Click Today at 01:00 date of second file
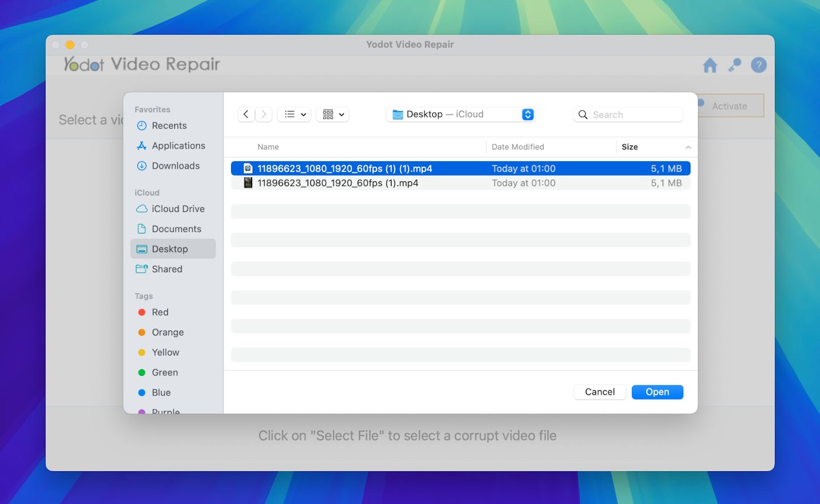The image size is (820, 504). (x=524, y=183)
